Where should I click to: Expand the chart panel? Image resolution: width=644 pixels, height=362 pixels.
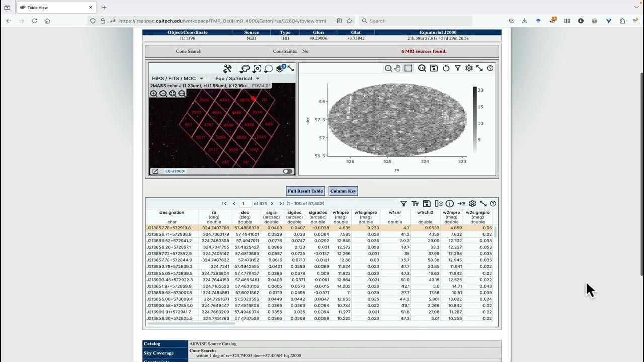tap(479, 68)
